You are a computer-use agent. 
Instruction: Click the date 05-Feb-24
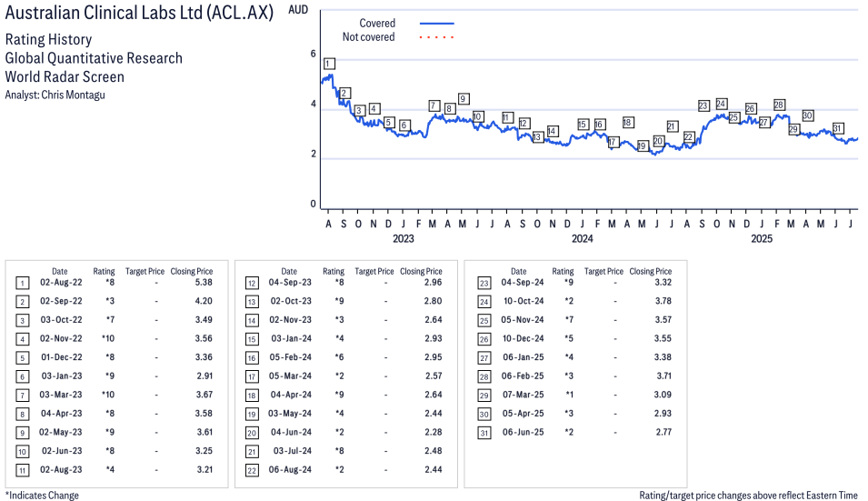290,357
